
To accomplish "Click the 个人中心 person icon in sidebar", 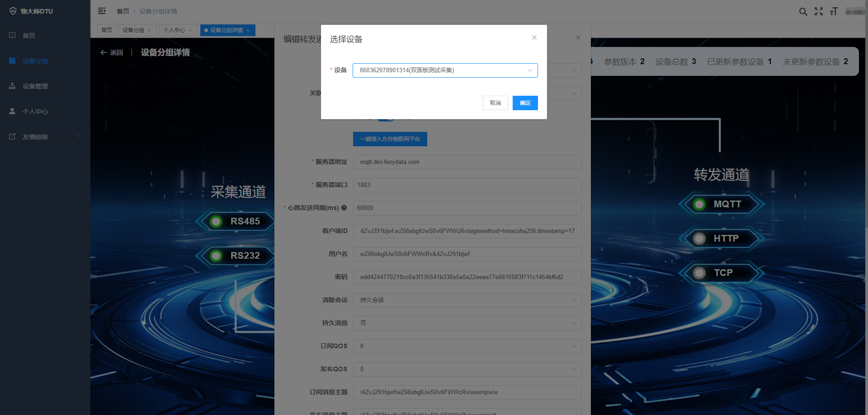I will [12, 111].
